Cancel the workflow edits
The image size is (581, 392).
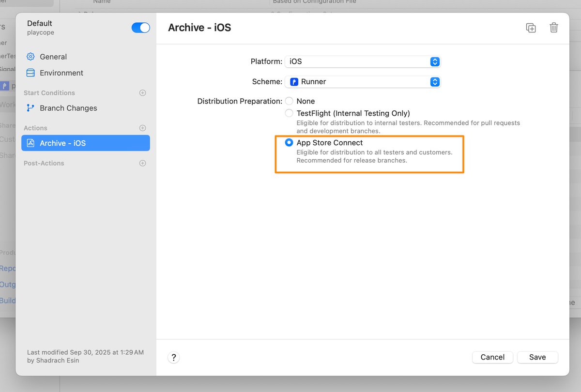[492, 357]
